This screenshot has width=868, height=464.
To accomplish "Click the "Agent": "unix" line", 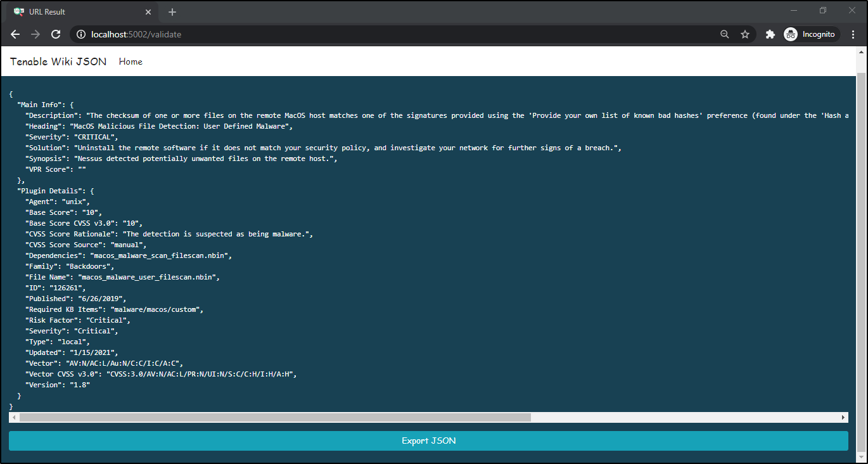I will click(x=58, y=202).
